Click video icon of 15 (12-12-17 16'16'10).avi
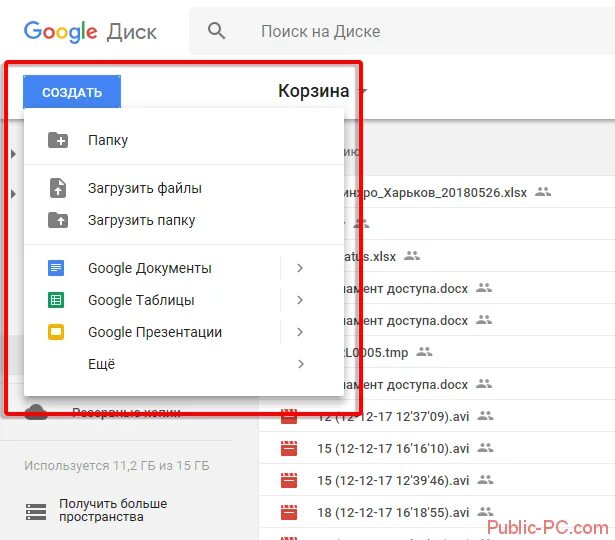The image size is (615, 540). [289, 448]
